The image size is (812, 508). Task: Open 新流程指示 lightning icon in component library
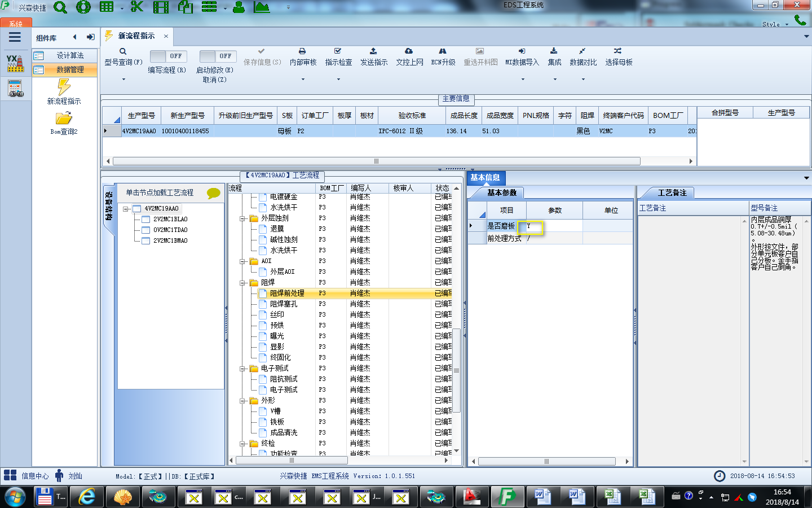(64, 87)
